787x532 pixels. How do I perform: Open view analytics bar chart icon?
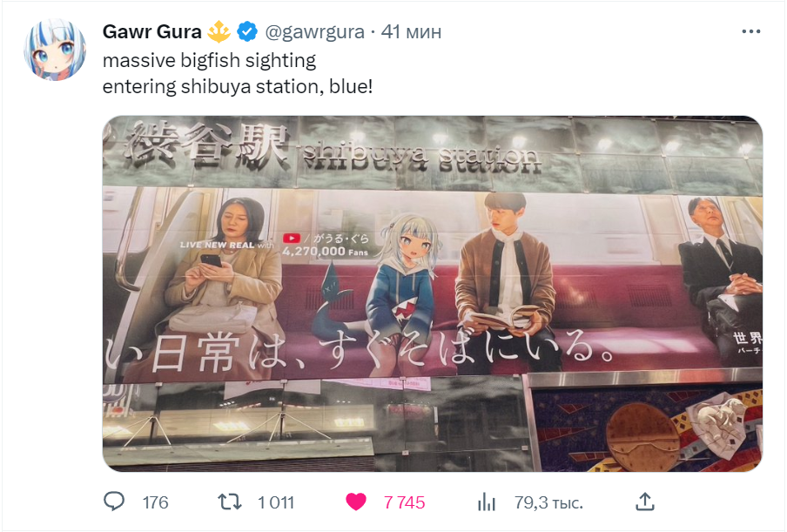(487, 502)
